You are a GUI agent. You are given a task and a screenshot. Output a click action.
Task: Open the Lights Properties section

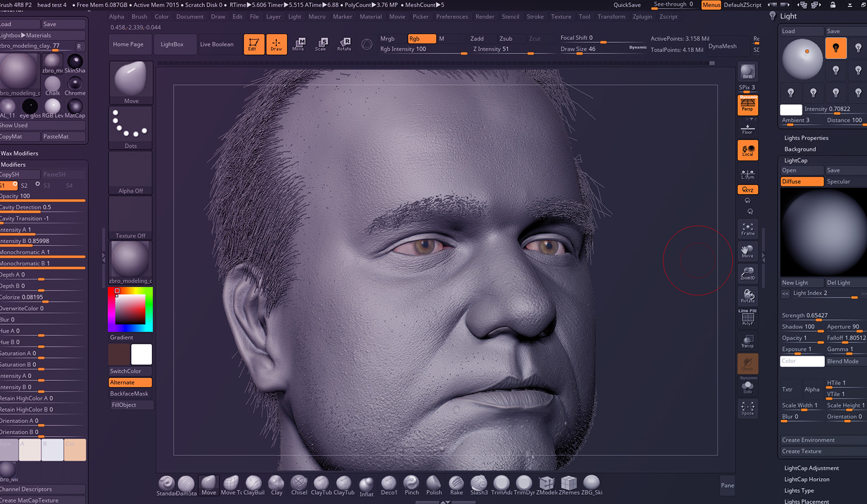[806, 138]
